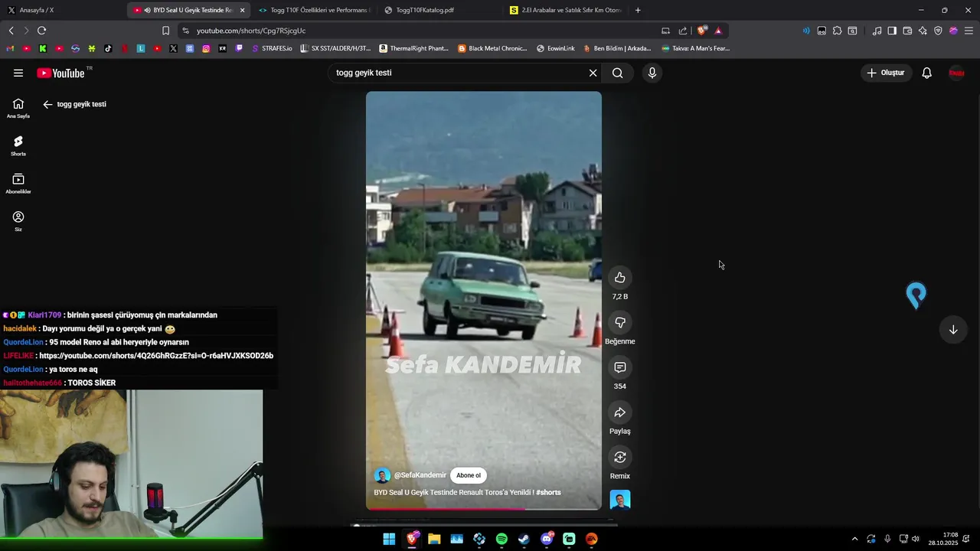Open the TikTok bookmark icon
980x551 pixels.
[108, 48]
